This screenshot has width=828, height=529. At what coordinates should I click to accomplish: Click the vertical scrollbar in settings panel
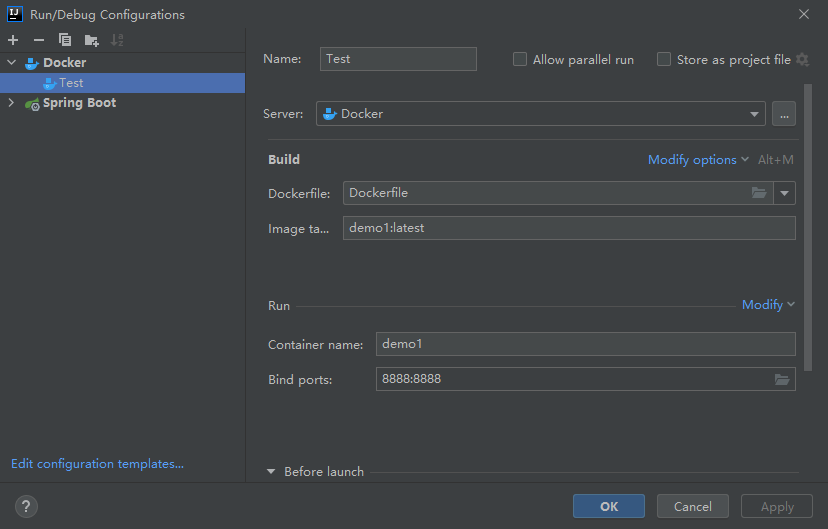pyautogui.click(x=808, y=227)
